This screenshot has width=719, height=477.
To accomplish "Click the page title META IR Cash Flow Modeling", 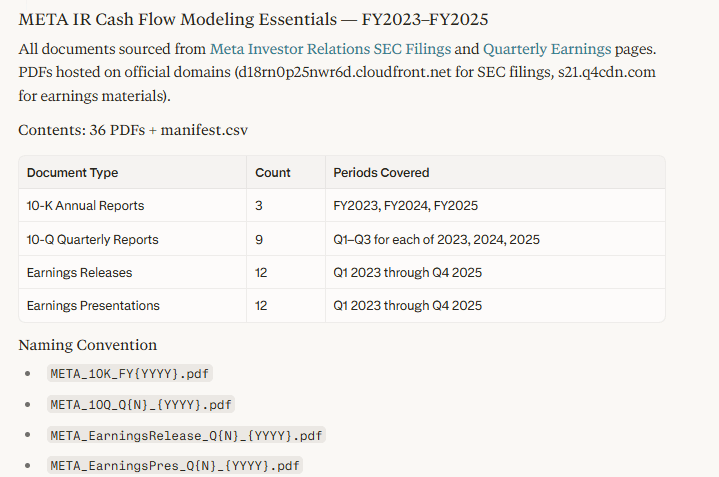I will pos(253,19).
